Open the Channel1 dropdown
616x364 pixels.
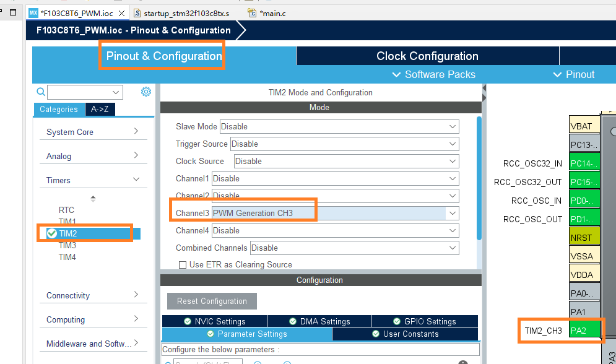tap(336, 178)
